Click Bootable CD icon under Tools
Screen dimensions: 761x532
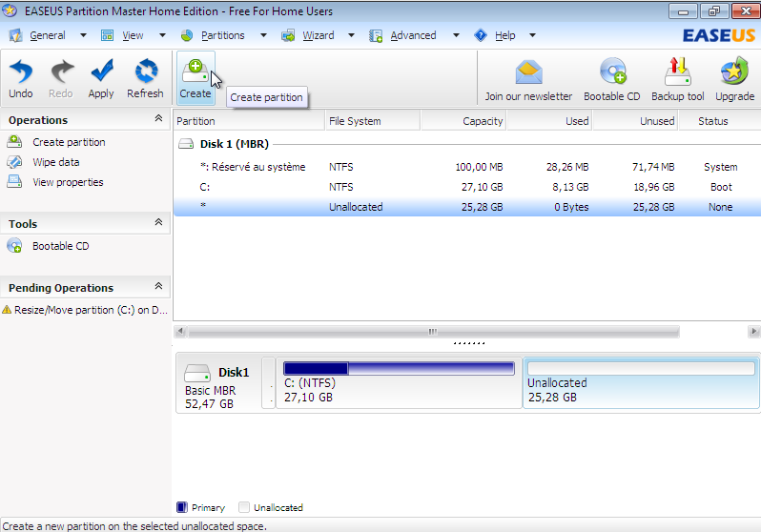(14, 246)
